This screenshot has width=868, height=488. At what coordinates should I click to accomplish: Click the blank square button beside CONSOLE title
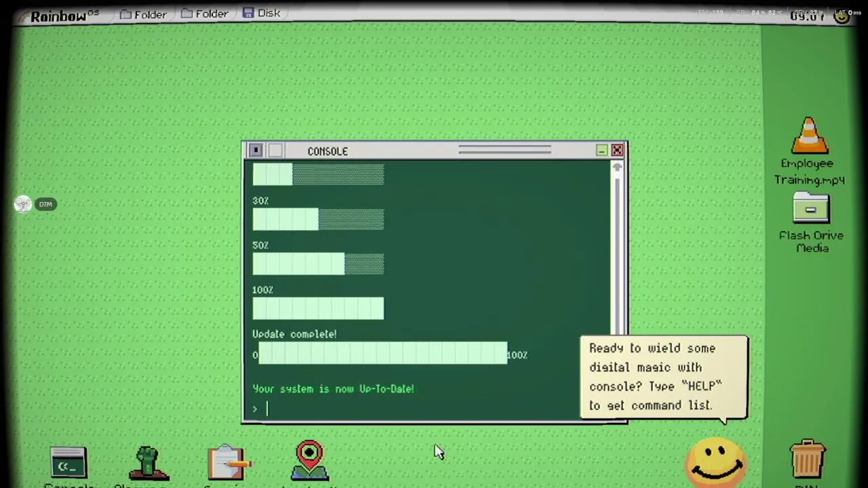[275, 150]
